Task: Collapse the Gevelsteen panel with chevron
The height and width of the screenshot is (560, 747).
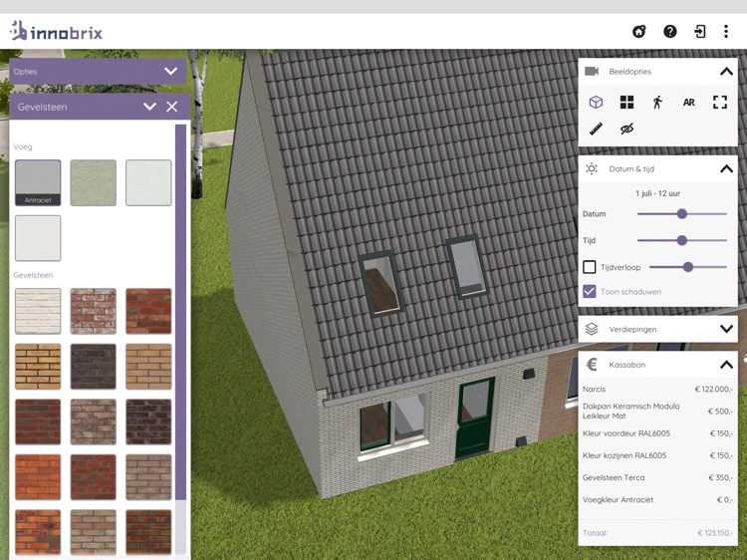Action: (149, 107)
